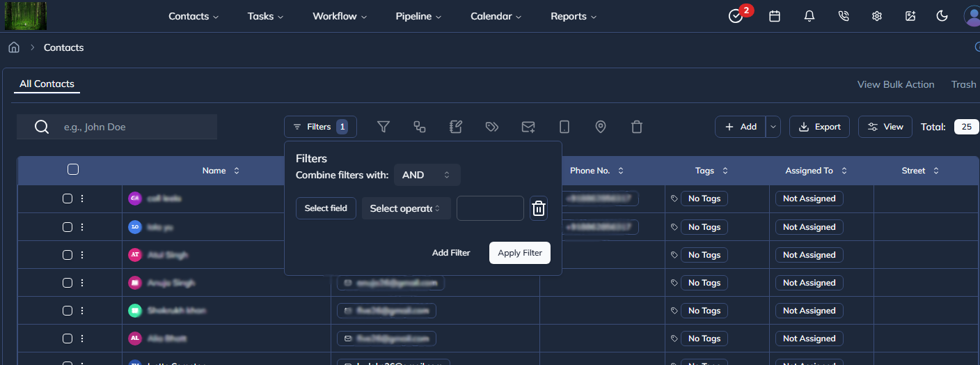Click the app logo forest thumbnail

(x=26, y=16)
